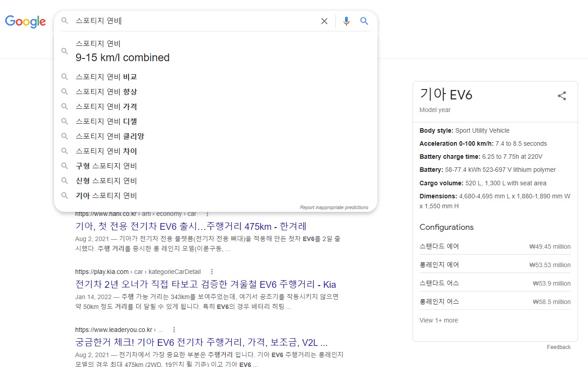The image size is (588, 367).
Task: Click the magnifier icon beside "구형 스포티지 연비"
Action: coord(64,166)
